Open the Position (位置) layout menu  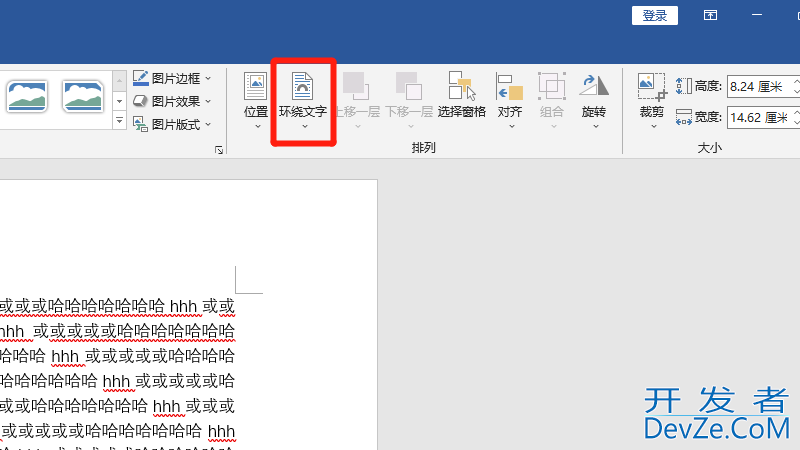click(256, 100)
